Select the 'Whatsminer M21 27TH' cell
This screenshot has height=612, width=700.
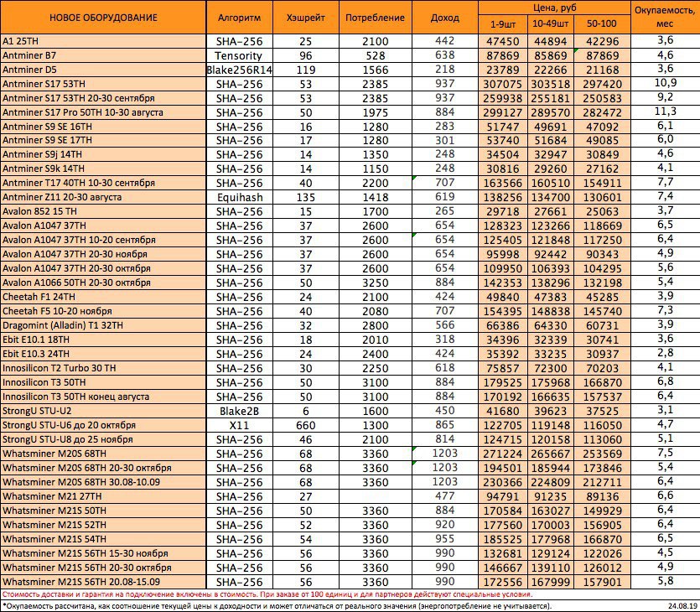[103, 496]
